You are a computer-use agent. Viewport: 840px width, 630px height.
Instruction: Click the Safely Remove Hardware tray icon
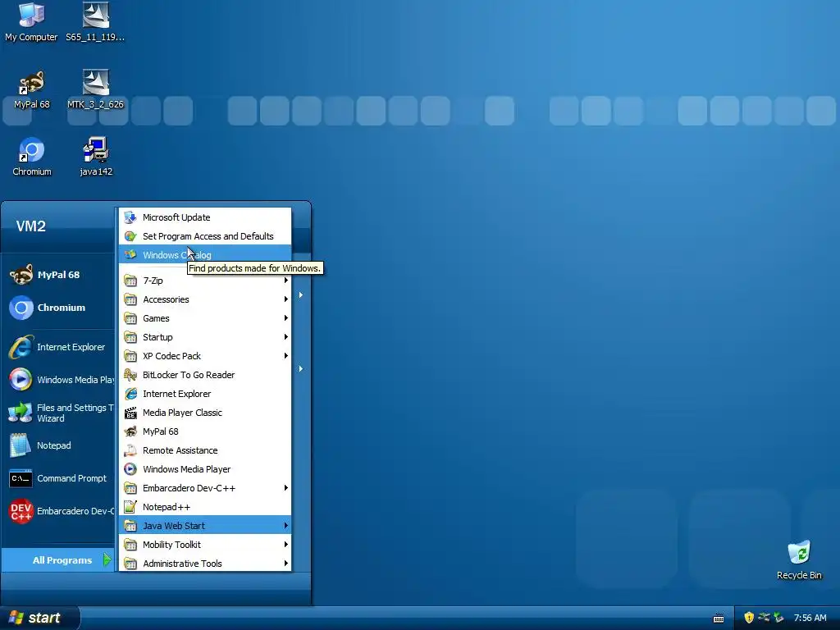(779, 618)
